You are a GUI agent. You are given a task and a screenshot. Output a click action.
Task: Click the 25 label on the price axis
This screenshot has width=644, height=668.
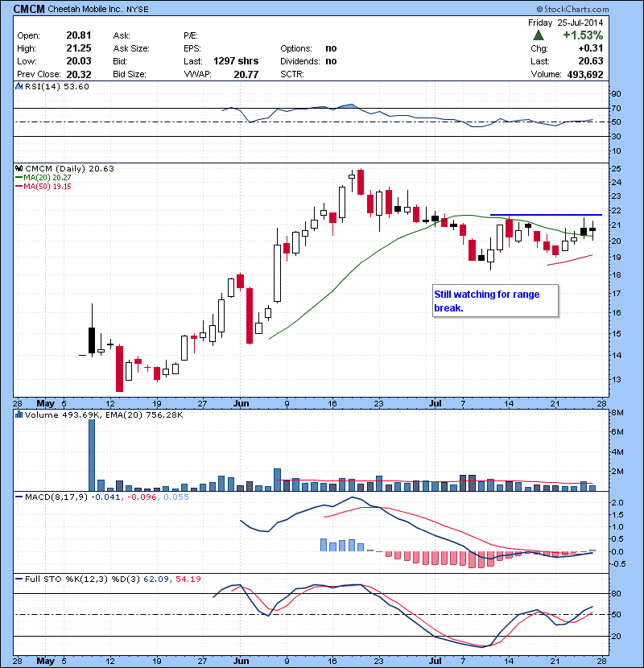(617, 169)
